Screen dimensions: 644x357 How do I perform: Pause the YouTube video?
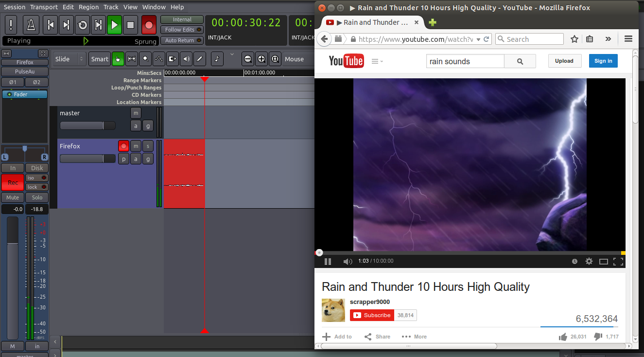328,261
